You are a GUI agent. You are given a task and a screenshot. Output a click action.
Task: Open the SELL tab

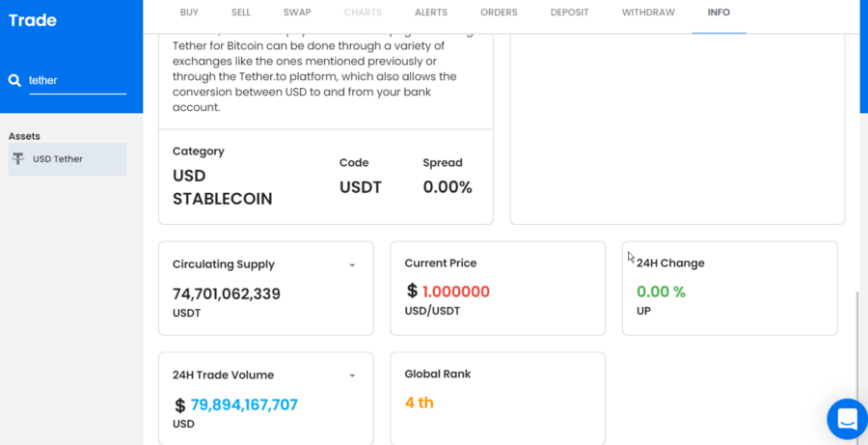(241, 13)
